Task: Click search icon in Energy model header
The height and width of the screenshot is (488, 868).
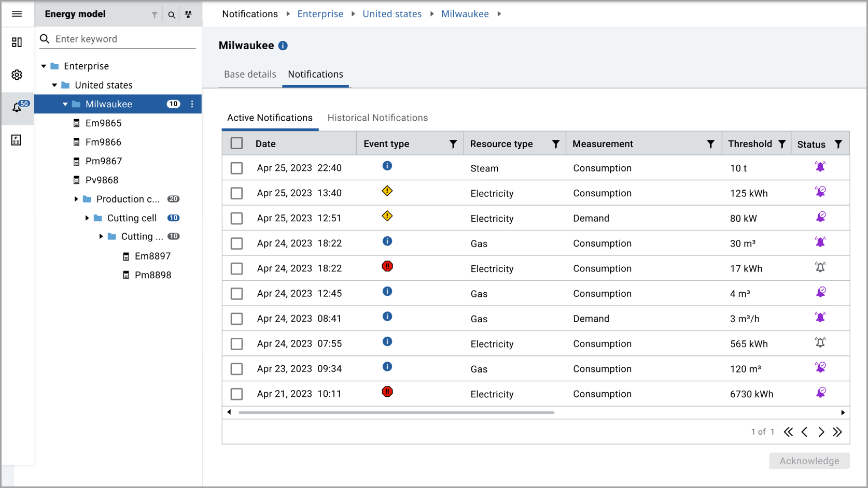Action: tap(172, 15)
